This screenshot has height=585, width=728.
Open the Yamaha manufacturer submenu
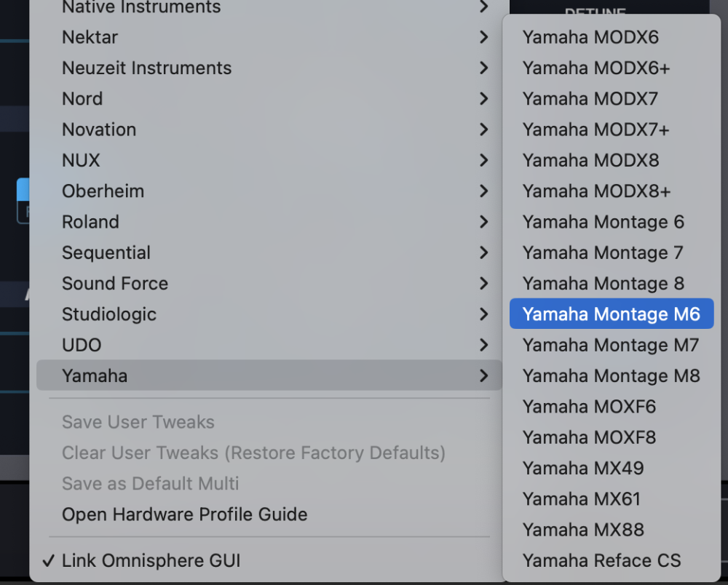[95, 376]
